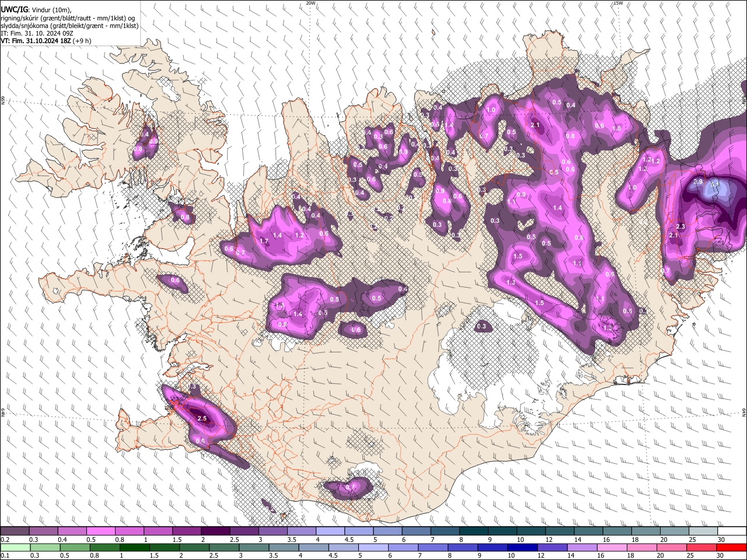Click the lower-row grey-teal swatch between 3 and 3.5
Image resolution: width=747 pixels, height=560 pixels.
pyautogui.click(x=254, y=547)
